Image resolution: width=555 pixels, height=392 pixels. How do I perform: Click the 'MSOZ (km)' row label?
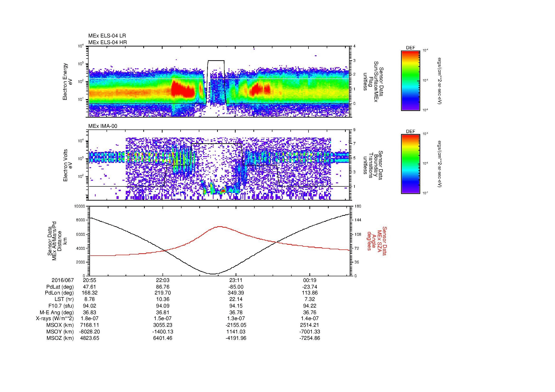coord(60,338)
